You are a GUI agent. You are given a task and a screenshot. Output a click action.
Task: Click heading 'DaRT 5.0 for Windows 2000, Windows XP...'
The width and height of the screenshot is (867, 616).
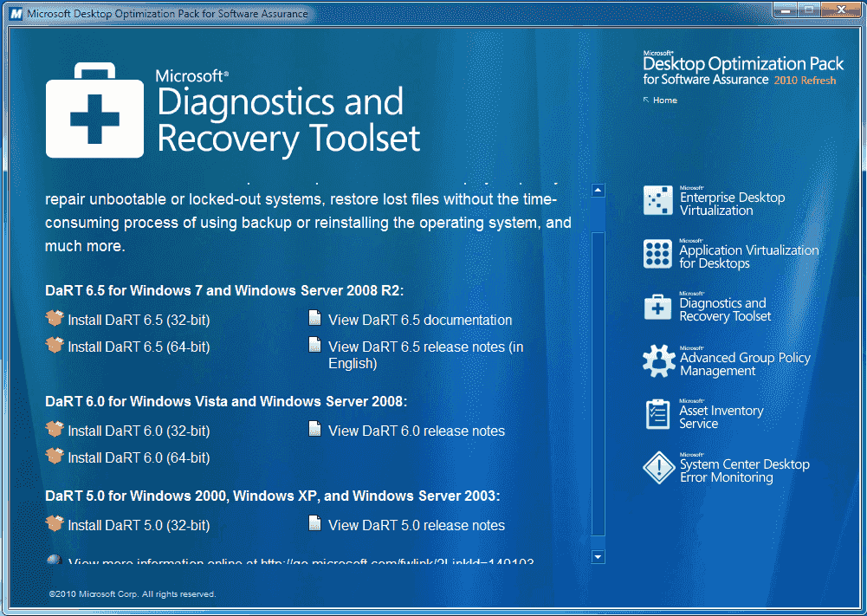tap(273, 496)
